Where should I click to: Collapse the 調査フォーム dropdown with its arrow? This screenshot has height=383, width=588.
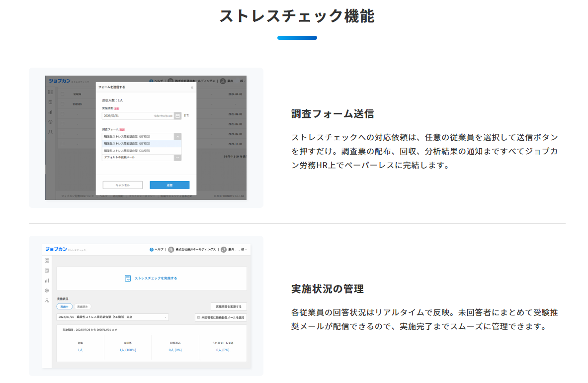pos(177,136)
